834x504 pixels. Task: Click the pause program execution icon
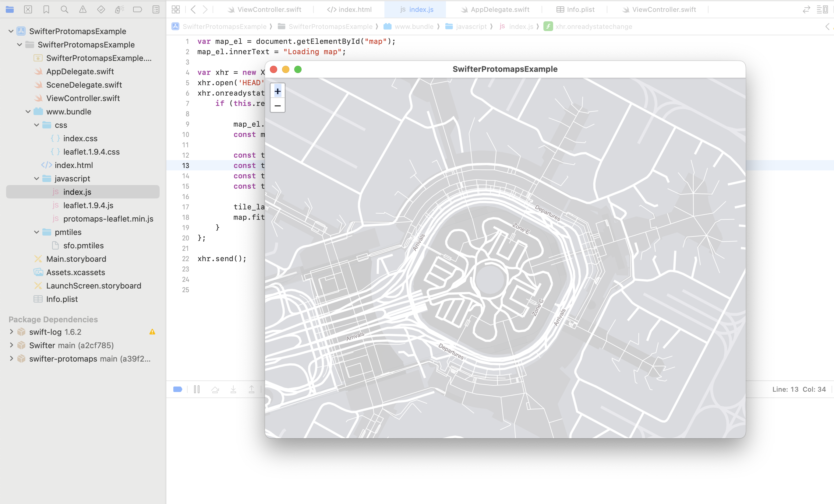coord(197,389)
